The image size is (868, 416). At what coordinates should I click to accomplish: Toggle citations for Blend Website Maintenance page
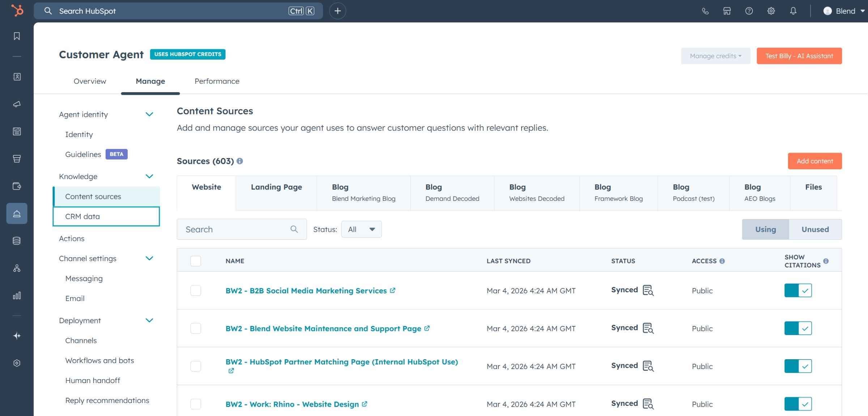(798, 328)
